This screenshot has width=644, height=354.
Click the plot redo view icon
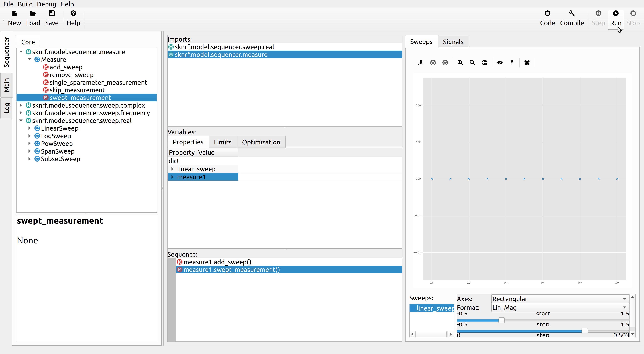pyautogui.click(x=445, y=63)
